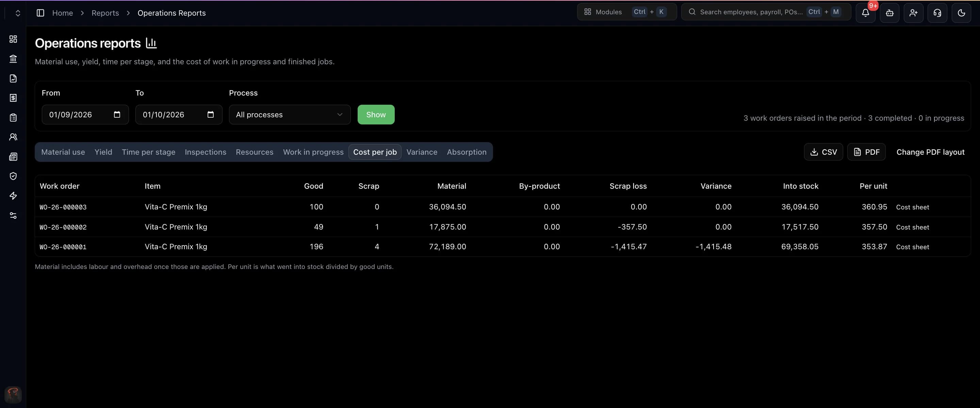The height and width of the screenshot is (408, 980).
Task: Click the From date field 01/09/2026
Action: click(85, 115)
